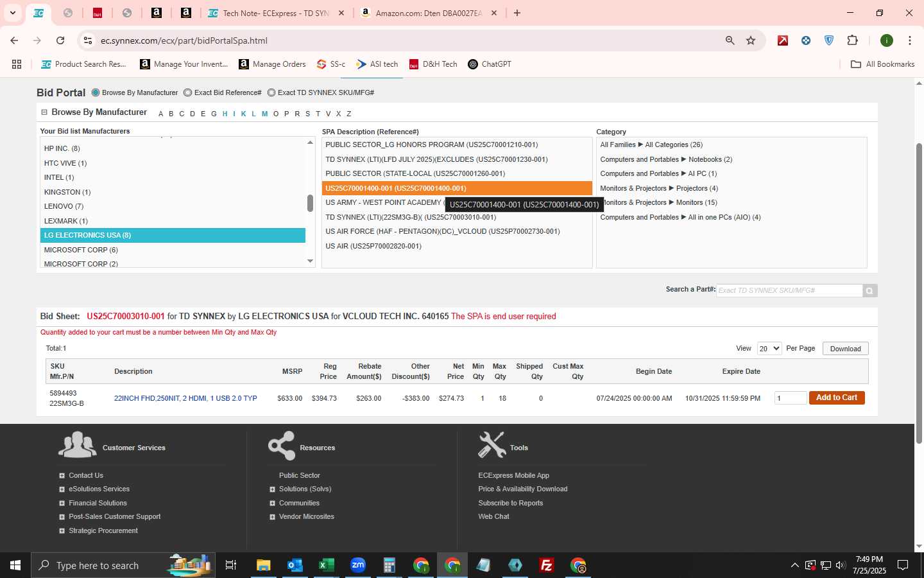Filter manufacturers by letter L
Viewport: 924px width, 578px height.
pyautogui.click(x=253, y=114)
